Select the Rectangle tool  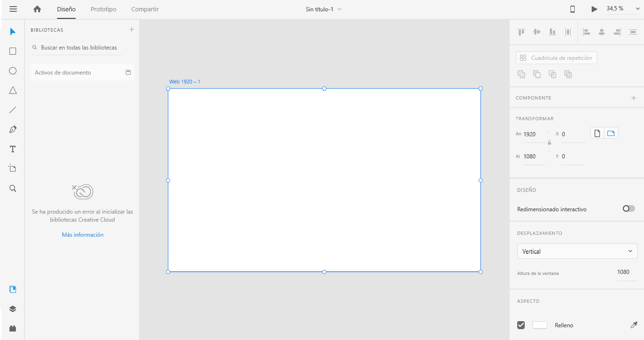[13, 51]
